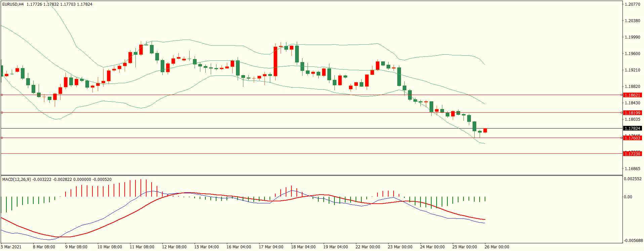The image size is (644, 251).
Task: Select the handle of the 1.18199 horizontal line
Action: click(2, 112)
